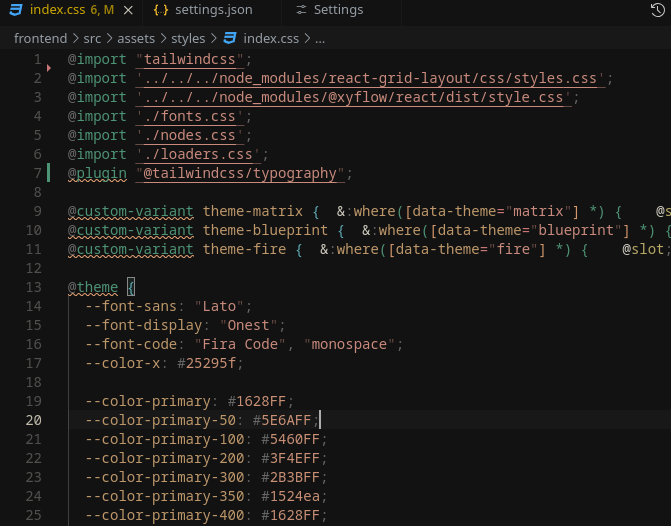Image resolution: width=671 pixels, height=526 pixels.
Task: Click the #25295f color value
Action: click(206, 363)
